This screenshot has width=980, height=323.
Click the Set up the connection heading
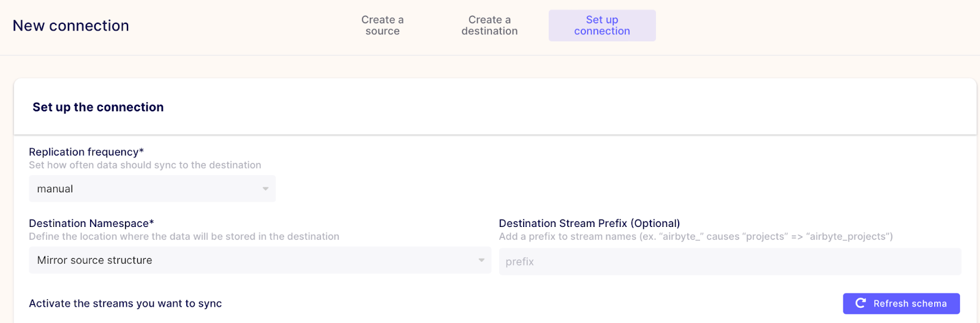pos(98,107)
